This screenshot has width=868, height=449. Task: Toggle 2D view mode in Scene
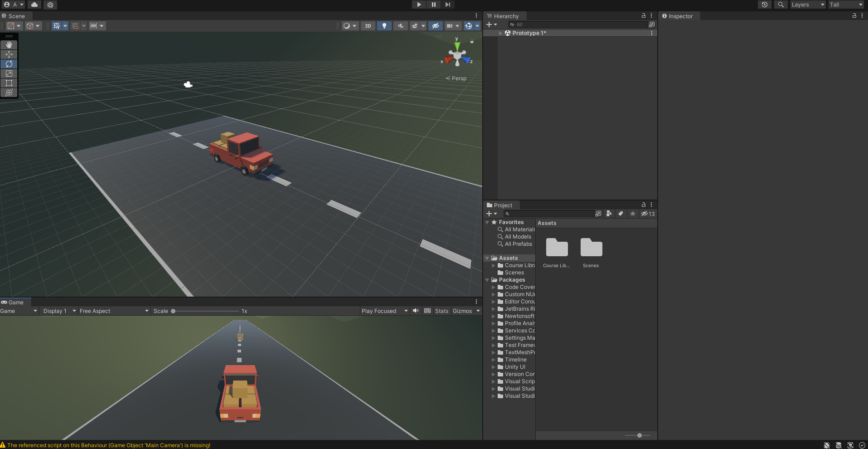point(368,26)
